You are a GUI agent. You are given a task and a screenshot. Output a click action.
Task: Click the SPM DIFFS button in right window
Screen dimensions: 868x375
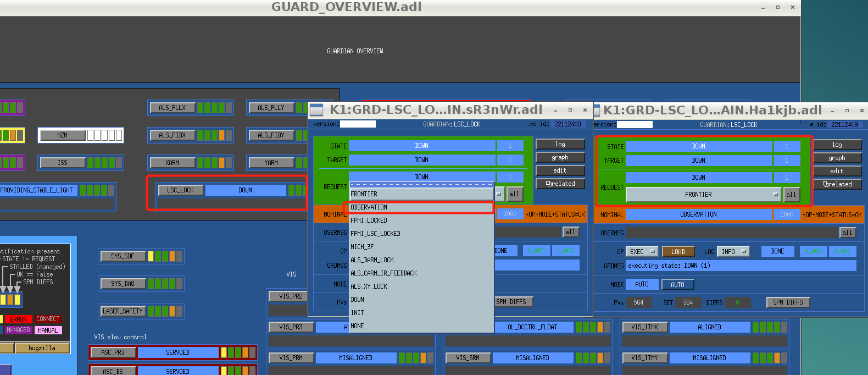pyautogui.click(x=788, y=302)
